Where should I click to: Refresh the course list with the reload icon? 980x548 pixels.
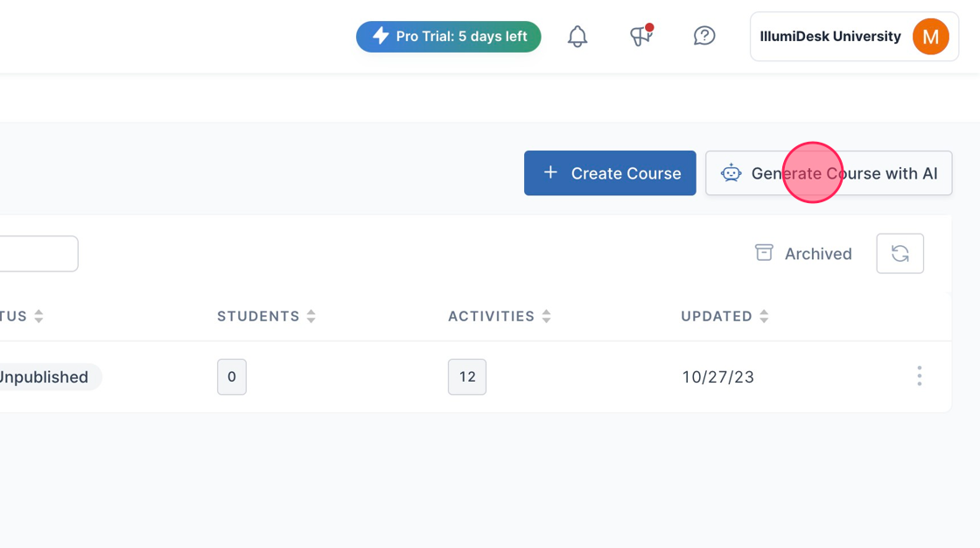click(899, 253)
